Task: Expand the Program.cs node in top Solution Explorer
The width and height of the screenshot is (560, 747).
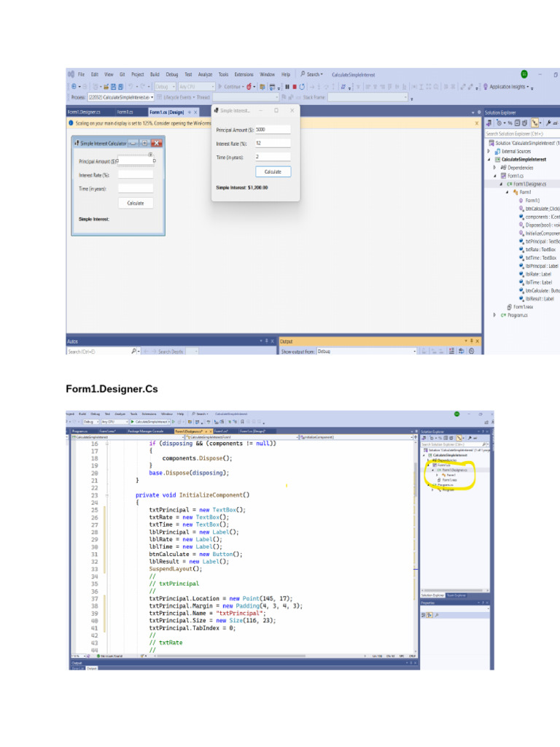Action: click(x=494, y=315)
